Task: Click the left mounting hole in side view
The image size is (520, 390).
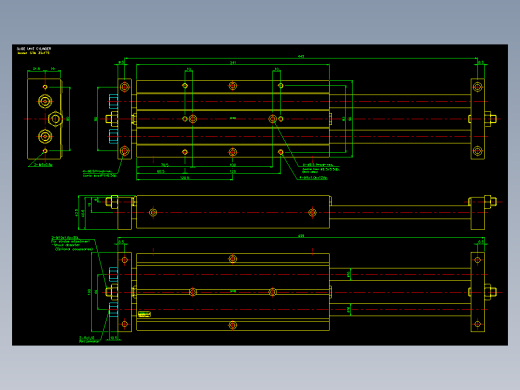Action: click(x=153, y=212)
